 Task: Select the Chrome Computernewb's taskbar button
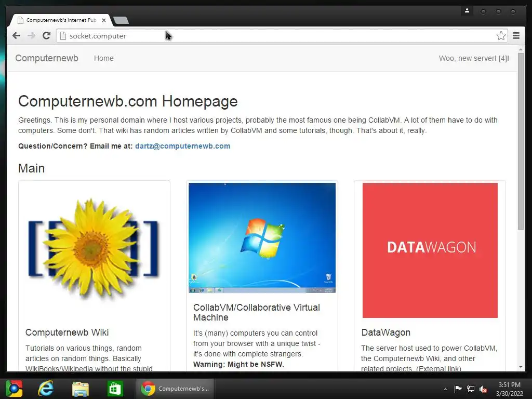(x=175, y=389)
